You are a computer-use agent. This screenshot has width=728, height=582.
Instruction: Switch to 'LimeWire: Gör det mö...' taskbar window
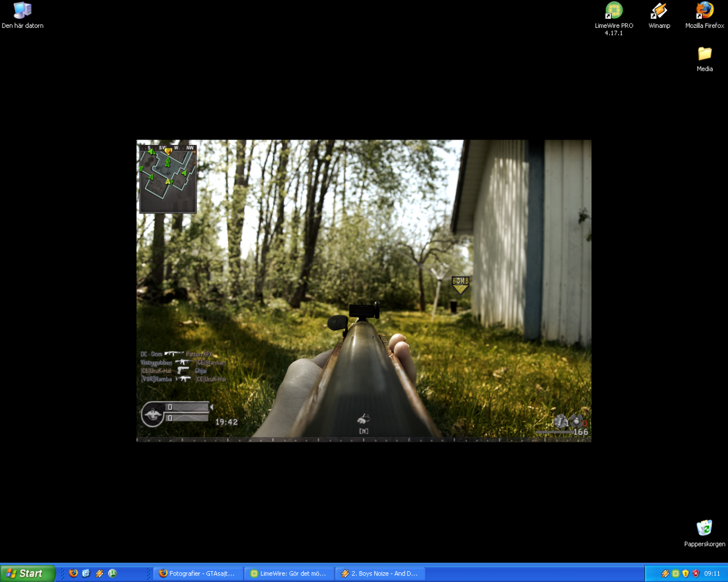(x=289, y=574)
